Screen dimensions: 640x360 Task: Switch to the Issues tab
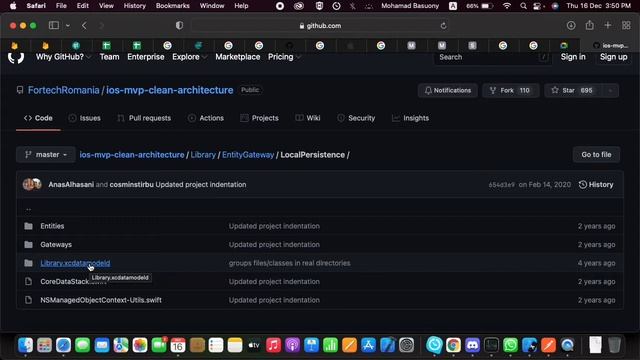coord(84,118)
